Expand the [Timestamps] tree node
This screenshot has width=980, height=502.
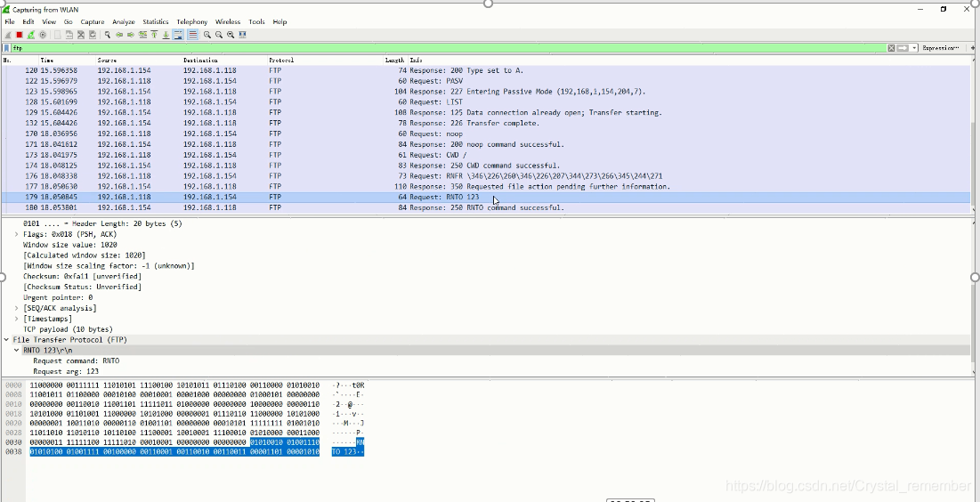pos(17,319)
